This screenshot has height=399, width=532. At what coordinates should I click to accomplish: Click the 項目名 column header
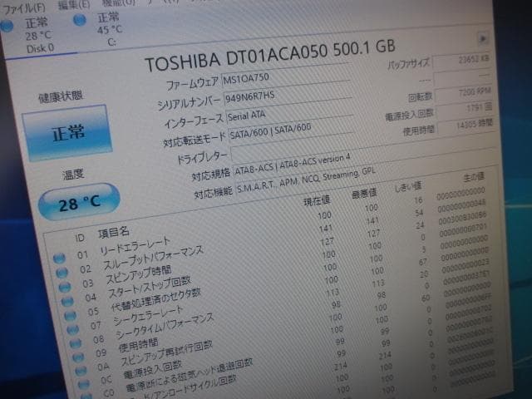coord(113,230)
